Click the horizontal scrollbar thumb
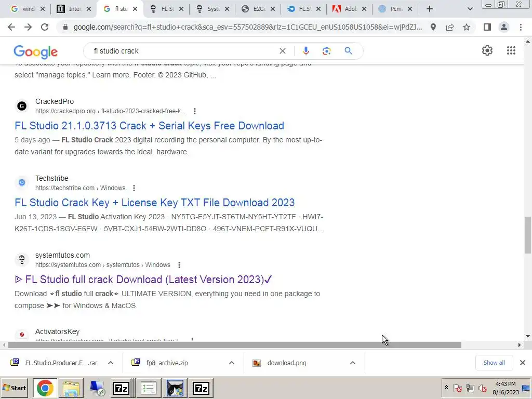The height and width of the screenshot is (399, 532). click(x=234, y=345)
